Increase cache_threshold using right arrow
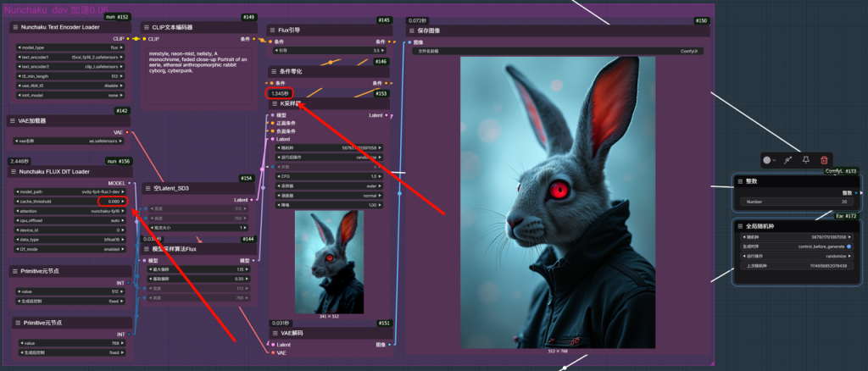Viewport: 868px width, 371px height. click(x=125, y=201)
